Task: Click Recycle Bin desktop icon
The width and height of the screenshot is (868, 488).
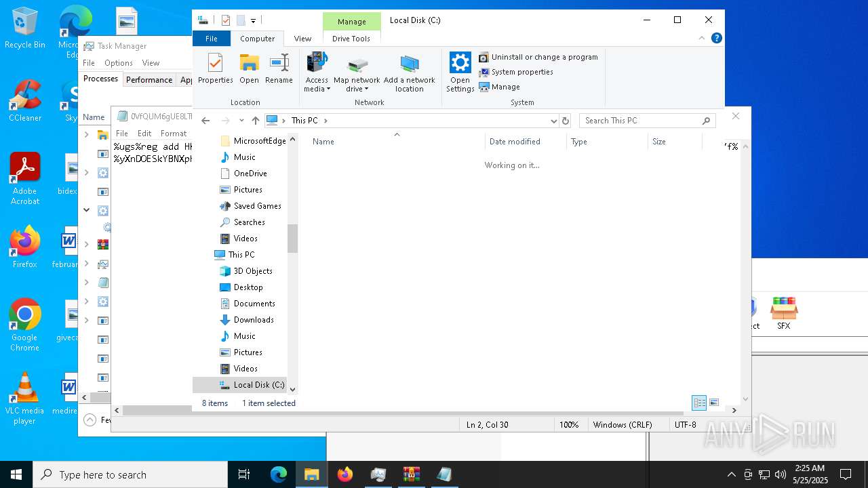Action: [x=24, y=28]
